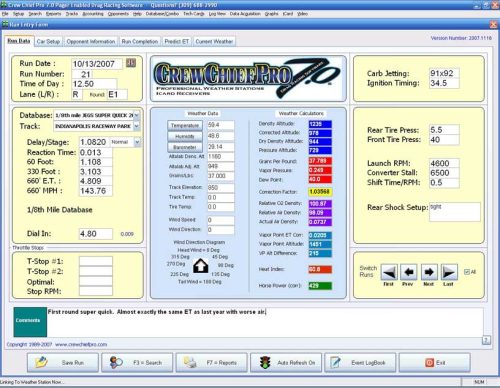
Task: Click the Temperature weather data button
Action: coord(185,125)
